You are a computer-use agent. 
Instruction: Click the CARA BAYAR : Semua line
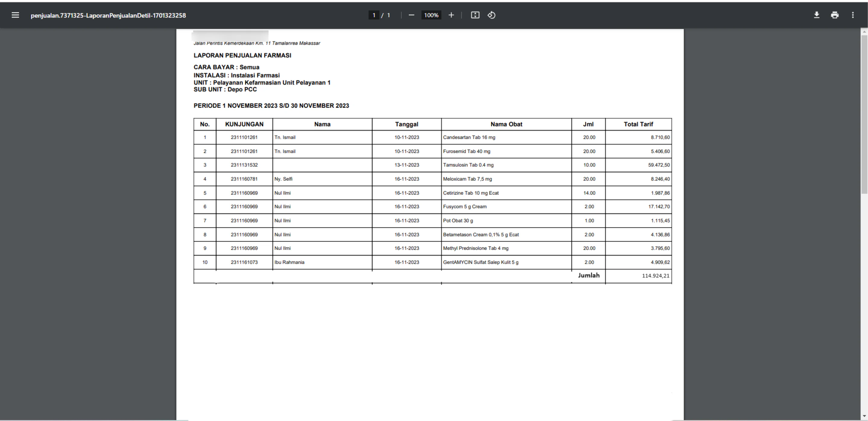(226, 67)
